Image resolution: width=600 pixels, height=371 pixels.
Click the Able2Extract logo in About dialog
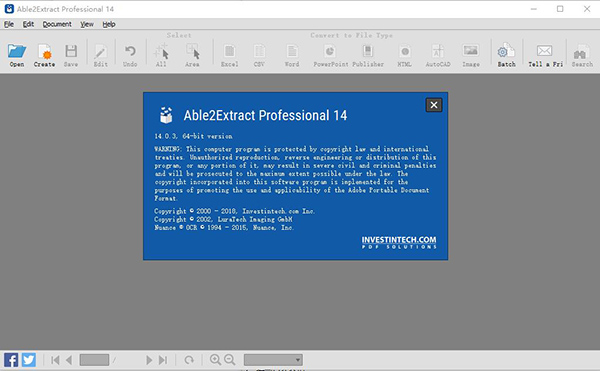pyautogui.click(x=166, y=115)
